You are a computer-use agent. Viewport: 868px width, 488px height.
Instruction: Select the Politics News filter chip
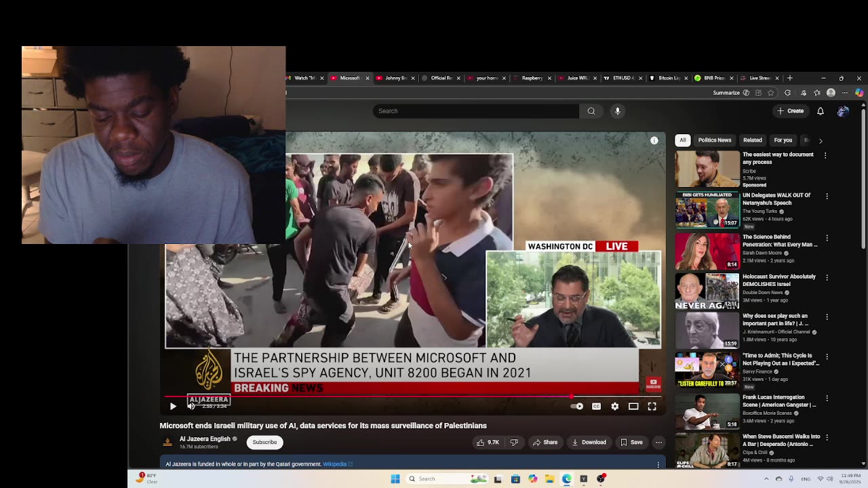(x=715, y=140)
